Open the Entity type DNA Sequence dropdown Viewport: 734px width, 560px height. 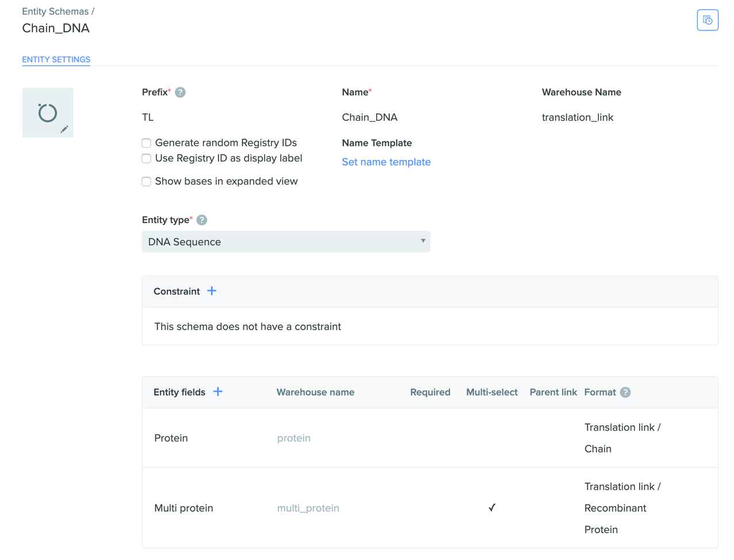(x=286, y=241)
